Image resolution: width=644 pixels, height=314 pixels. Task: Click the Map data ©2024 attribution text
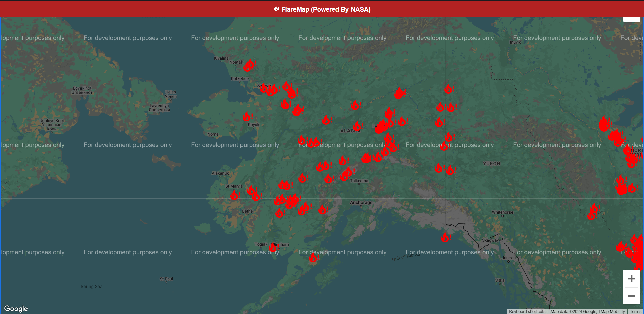[x=588, y=311]
